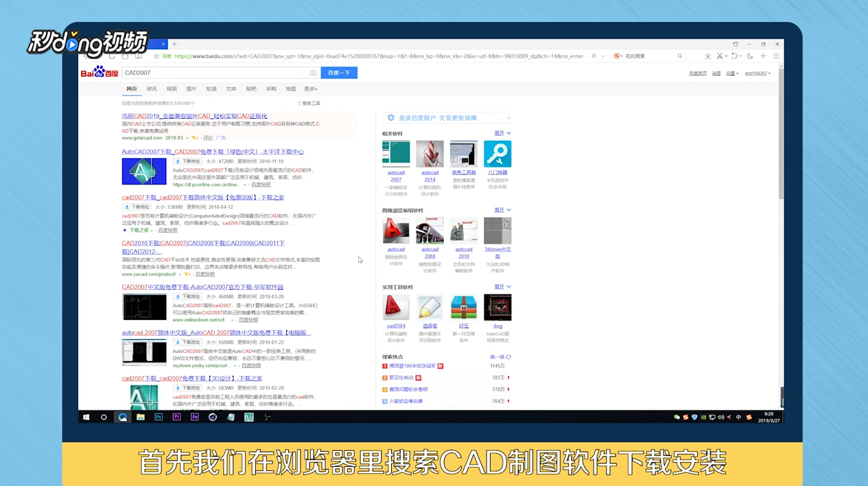Click the autocad 2014 software icon
The height and width of the screenshot is (486, 868).
point(430,154)
